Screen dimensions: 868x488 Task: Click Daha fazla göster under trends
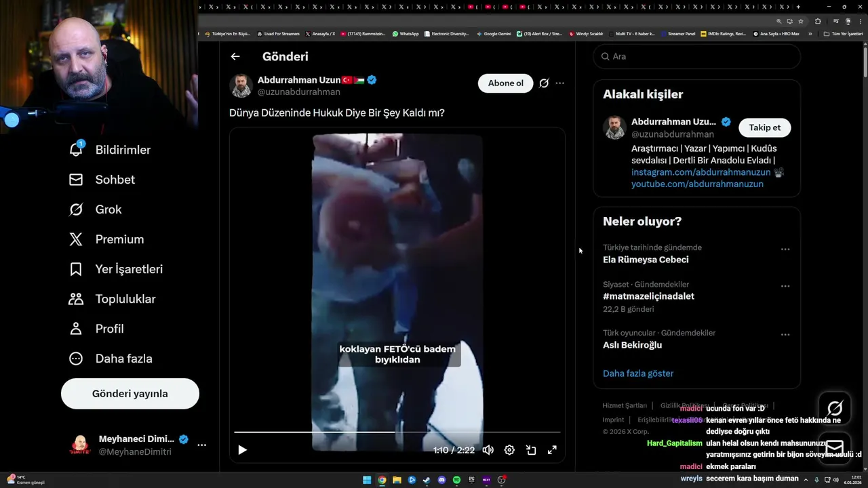coord(638,373)
